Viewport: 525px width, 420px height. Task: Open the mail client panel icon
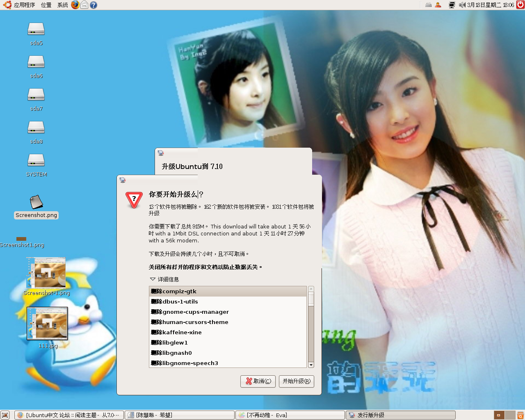click(x=84, y=5)
